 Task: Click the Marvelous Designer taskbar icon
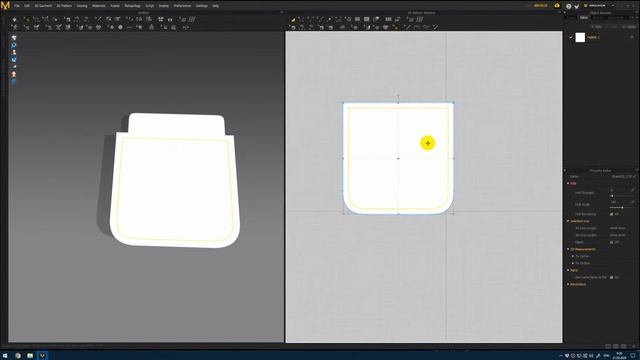pos(42,356)
